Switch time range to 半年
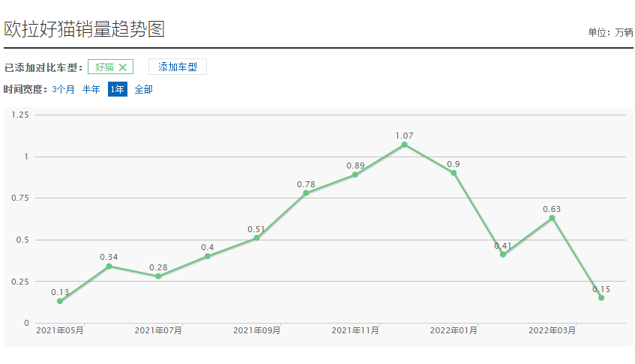The image size is (635, 364). (91, 89)
